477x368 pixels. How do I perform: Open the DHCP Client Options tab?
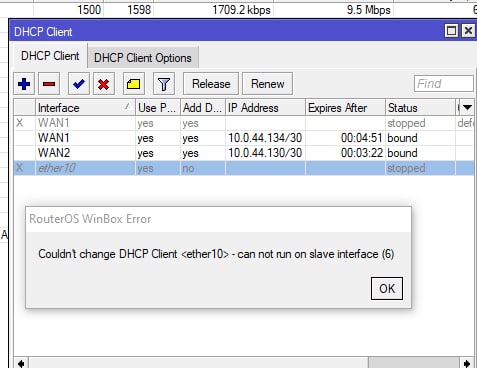[x=143, y=58]
